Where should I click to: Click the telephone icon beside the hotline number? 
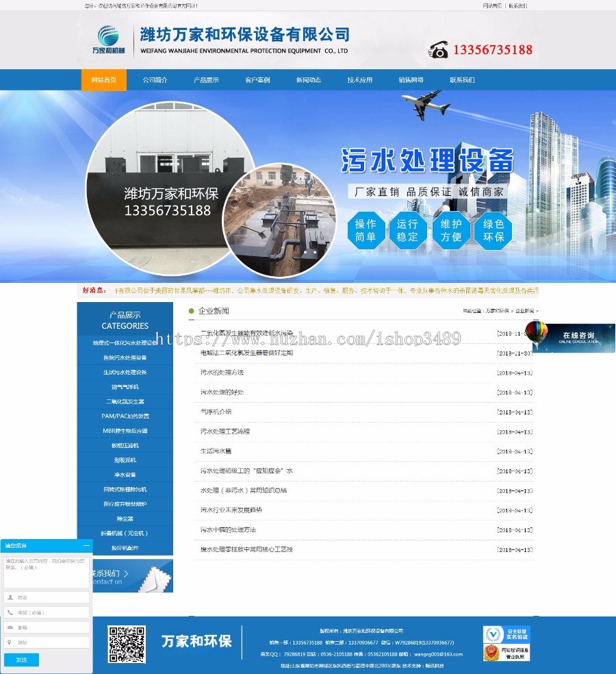pos(438,49)
